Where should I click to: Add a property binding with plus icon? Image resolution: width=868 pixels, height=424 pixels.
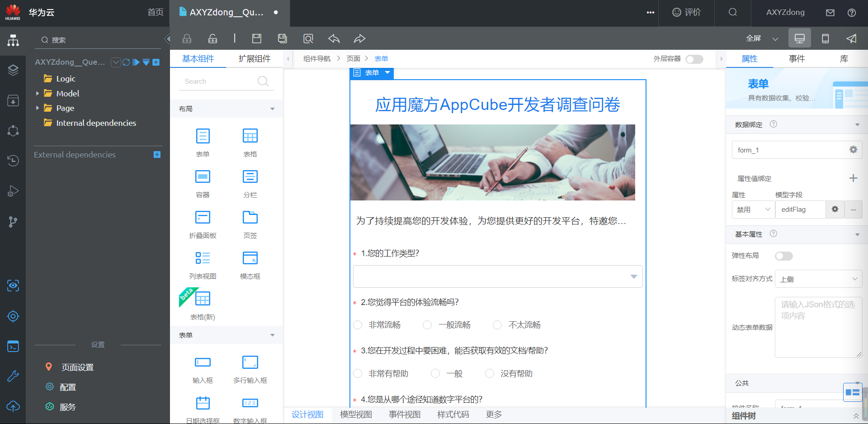pos(853,178)
